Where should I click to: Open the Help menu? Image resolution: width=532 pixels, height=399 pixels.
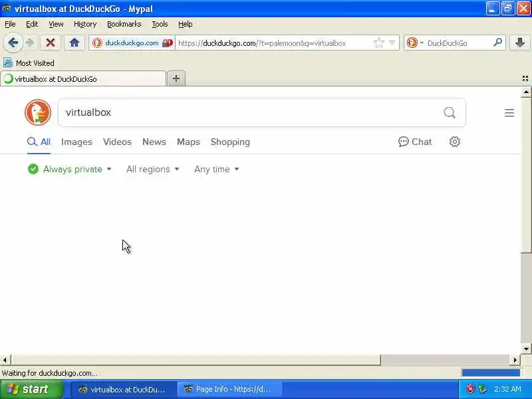186,24
